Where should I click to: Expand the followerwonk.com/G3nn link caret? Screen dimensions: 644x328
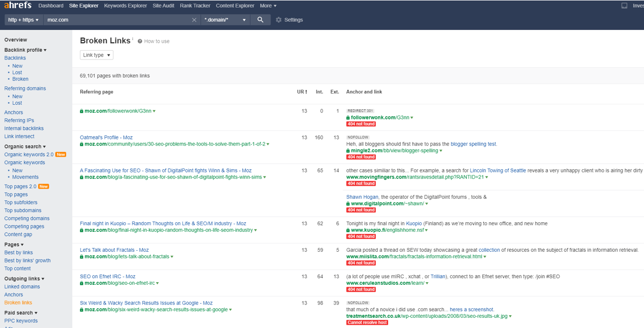coord(412,118)
